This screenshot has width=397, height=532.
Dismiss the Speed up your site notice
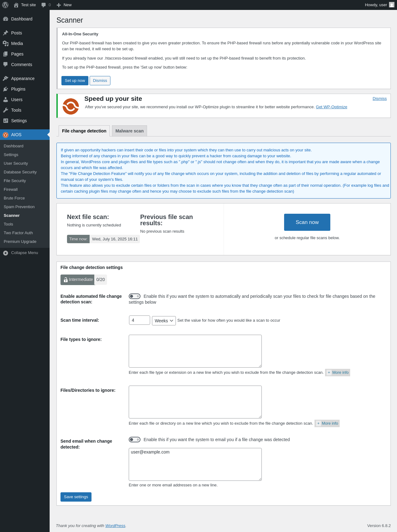[x=380, y=99]
